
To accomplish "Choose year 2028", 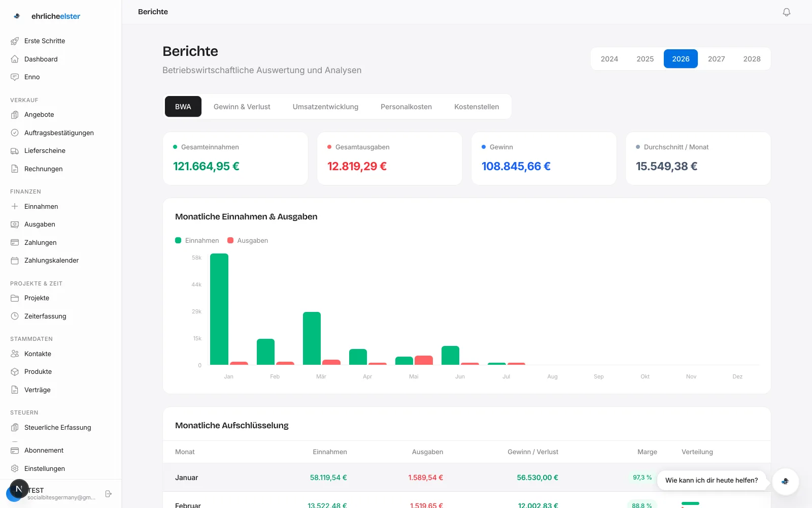I will [752, 59].
